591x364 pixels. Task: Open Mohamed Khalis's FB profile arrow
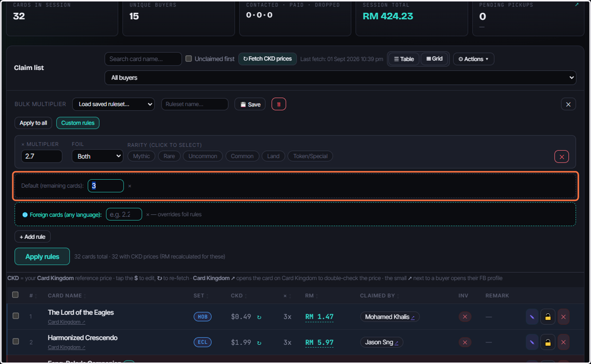[413, 317]
